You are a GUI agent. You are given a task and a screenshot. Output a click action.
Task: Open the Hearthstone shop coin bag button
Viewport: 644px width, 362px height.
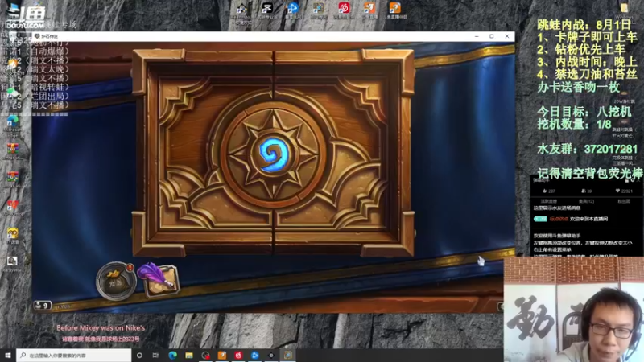point(116,281)
